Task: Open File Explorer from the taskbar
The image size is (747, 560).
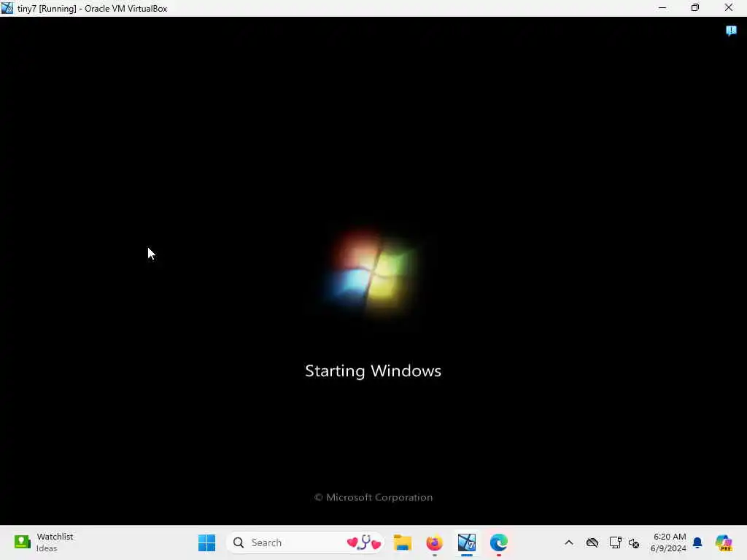Action: click(403, 542)
